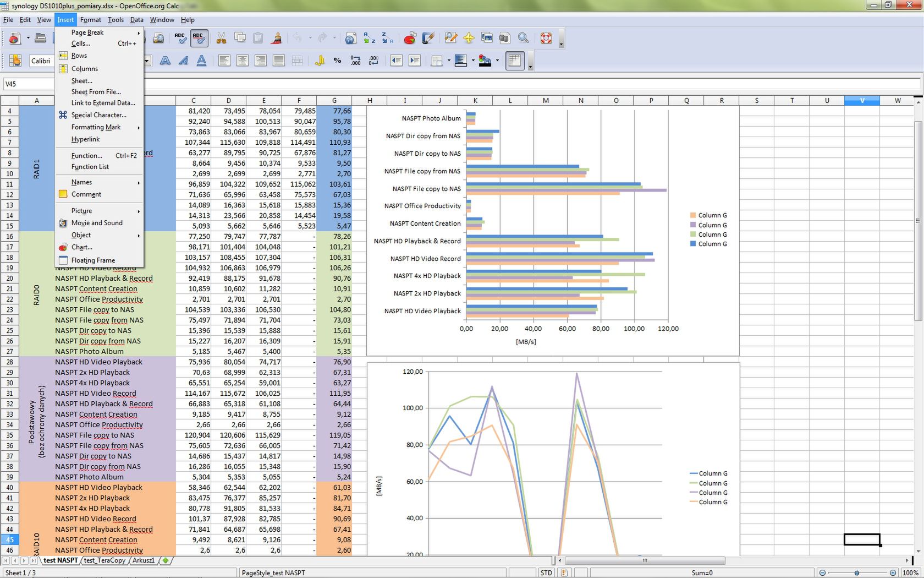This screenshot has width=924, height=578.
Task: Click the STD selection mode indicator
Action: coord(546,572)
